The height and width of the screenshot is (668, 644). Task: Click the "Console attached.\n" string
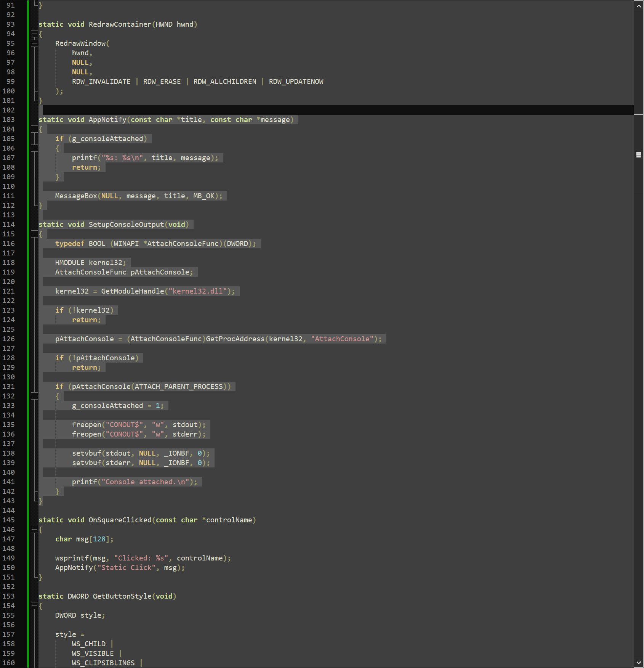[145, 482]
